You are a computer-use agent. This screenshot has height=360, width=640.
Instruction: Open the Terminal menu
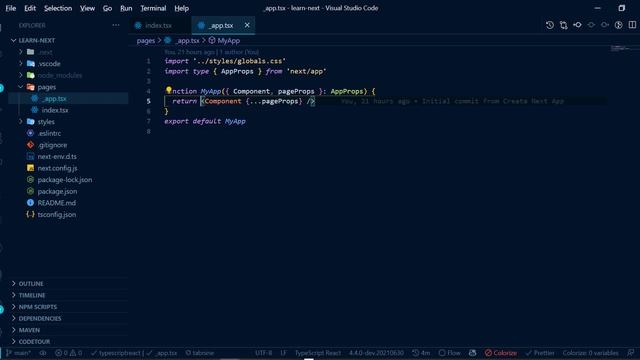[x=153, y=8]
